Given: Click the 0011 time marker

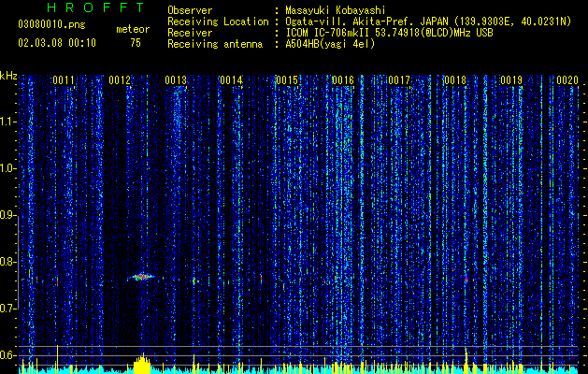Looking at the screenshot, I should coord(63,80).
